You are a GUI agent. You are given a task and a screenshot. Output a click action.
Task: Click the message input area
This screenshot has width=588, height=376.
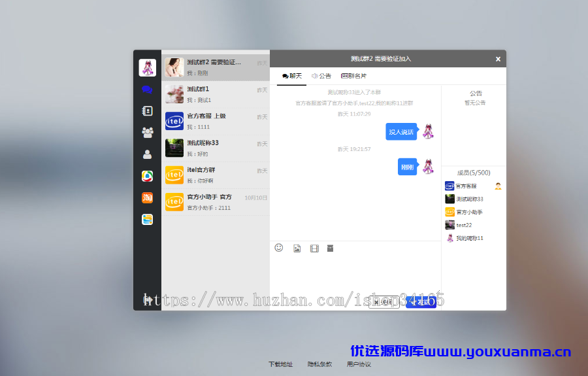pyautogui.click(x=355, y=274)
